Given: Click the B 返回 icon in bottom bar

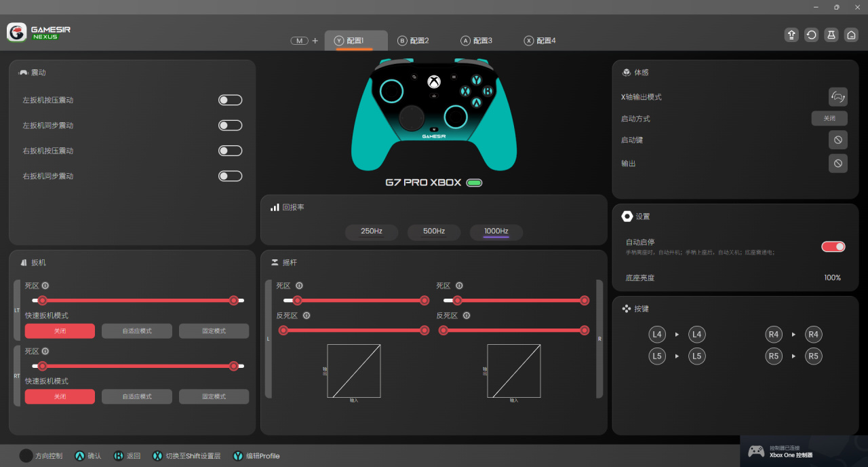Looking at the screenshot, I should [x=119, y=456].
